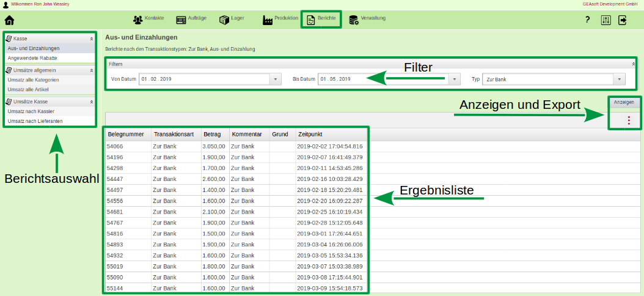The image size is (644, 296).
Task: Open the Typ dropdown
Action: 620,80
